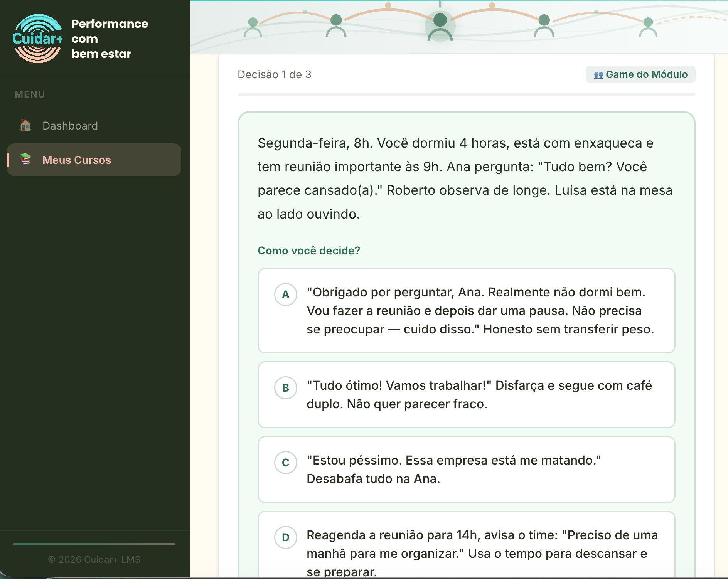Select the option B letter circle
This screenshot has width=728, height=579.
coord(285,388)
